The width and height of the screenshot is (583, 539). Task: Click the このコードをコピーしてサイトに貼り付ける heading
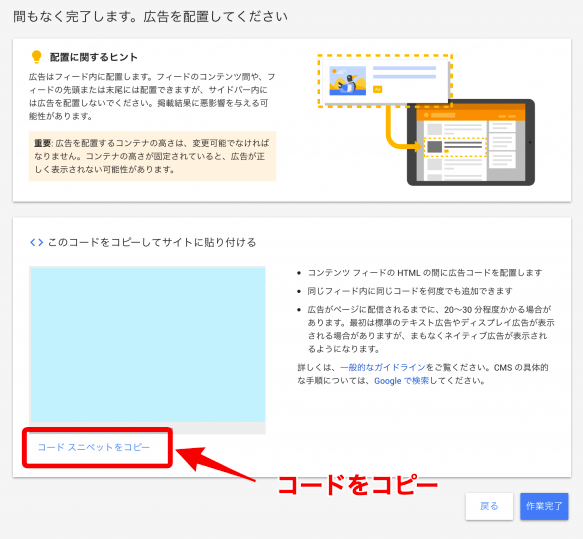[152, 242]
